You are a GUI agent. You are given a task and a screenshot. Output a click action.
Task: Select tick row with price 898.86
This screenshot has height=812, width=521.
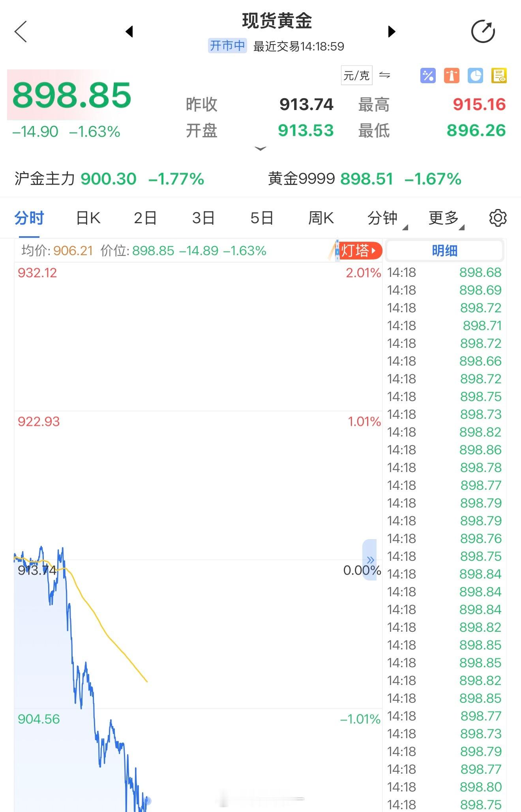tap(444, 450)
